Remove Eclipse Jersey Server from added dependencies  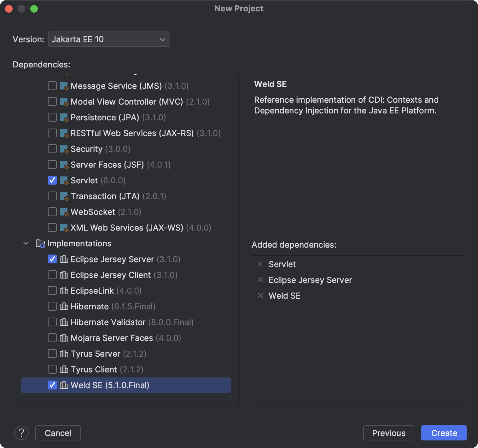pyautogui.click(x=260, y=280)
